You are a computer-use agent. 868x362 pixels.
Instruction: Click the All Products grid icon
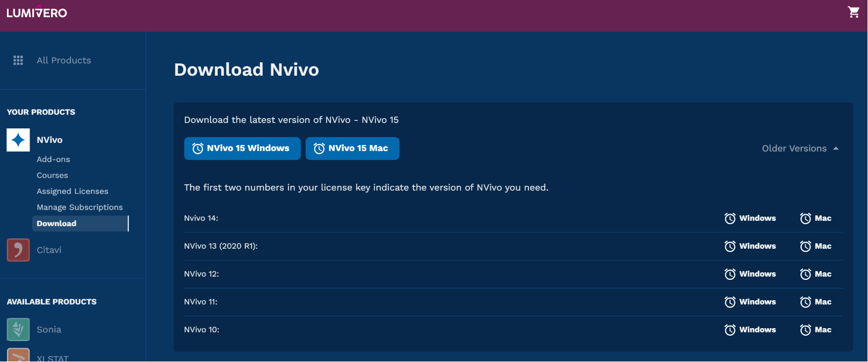point(18,60)
